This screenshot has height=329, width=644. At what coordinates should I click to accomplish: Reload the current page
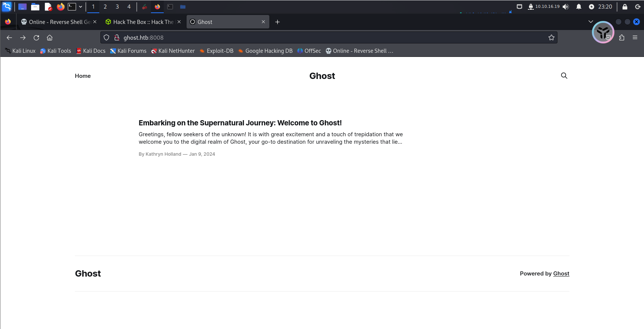pos(36,37)
